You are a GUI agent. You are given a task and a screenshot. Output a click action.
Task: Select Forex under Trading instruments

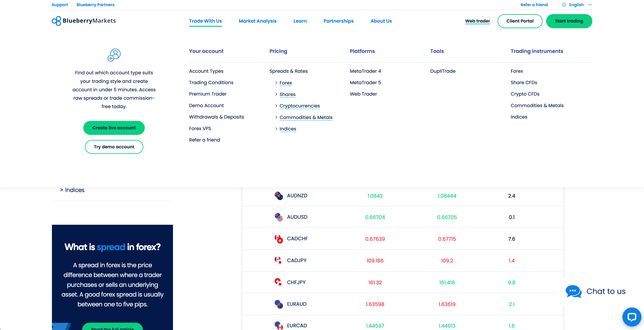(517, 71)
